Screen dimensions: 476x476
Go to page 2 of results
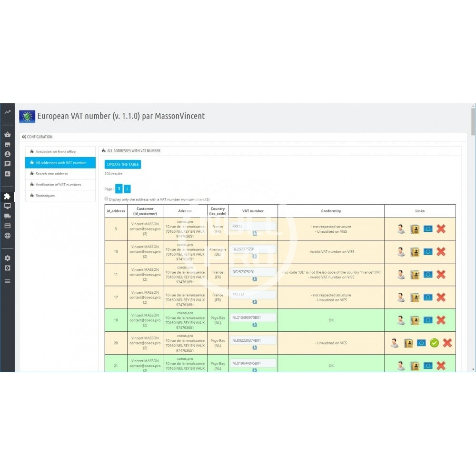point(127,189)
